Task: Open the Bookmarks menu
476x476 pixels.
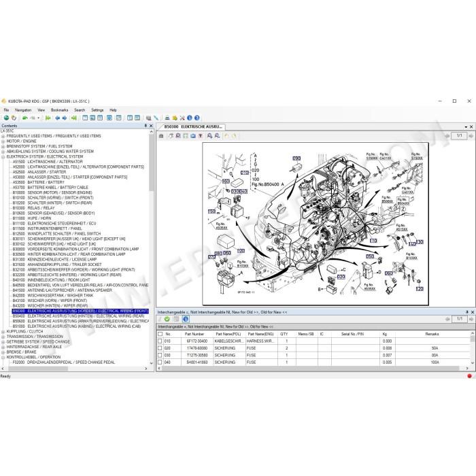Action: (x=60, y=110)
